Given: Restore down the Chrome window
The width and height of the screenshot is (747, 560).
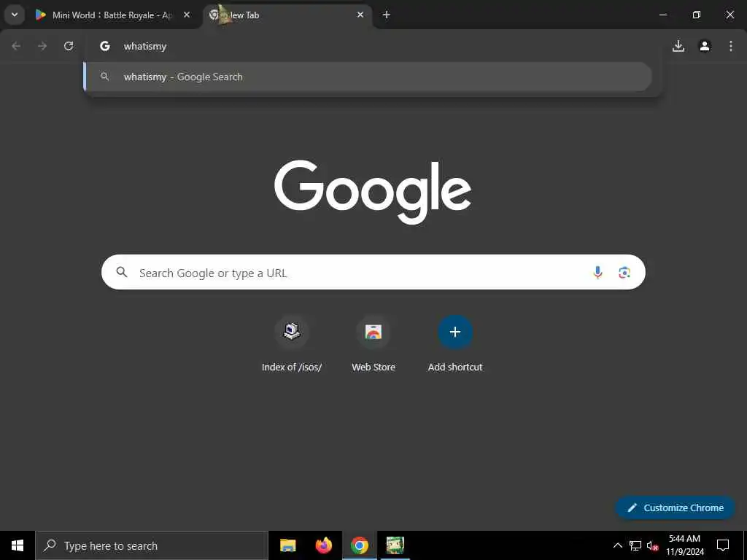Looking at the screenshot, I should click(x=696, y=15).
